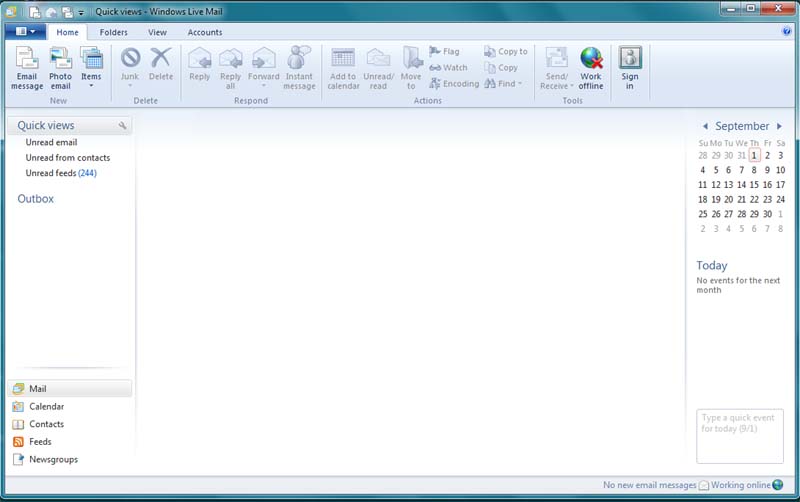
Task: Select September 15 in the calendar
Action: click(x=754, y=185)
